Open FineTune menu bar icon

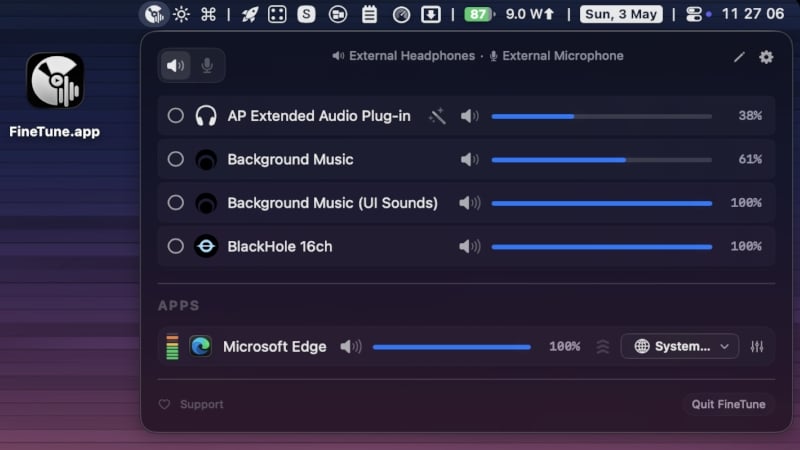[x=154, y=14]
